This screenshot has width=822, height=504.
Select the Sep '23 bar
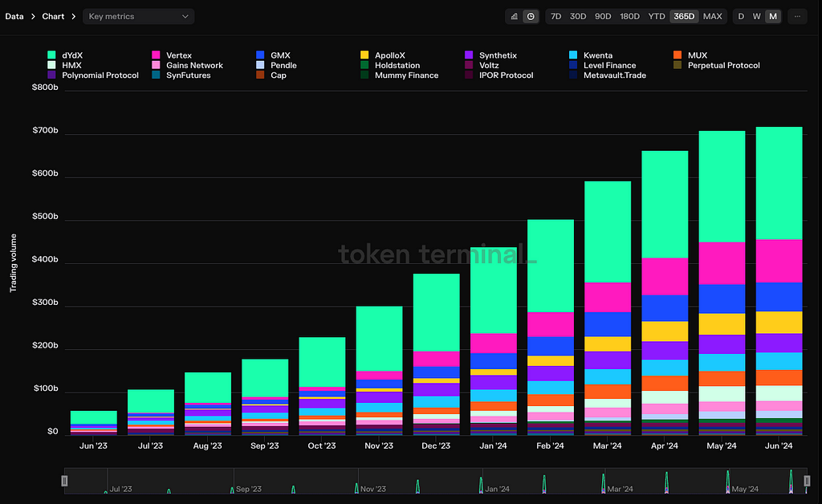pyautogui.click(x=265, y=397)
